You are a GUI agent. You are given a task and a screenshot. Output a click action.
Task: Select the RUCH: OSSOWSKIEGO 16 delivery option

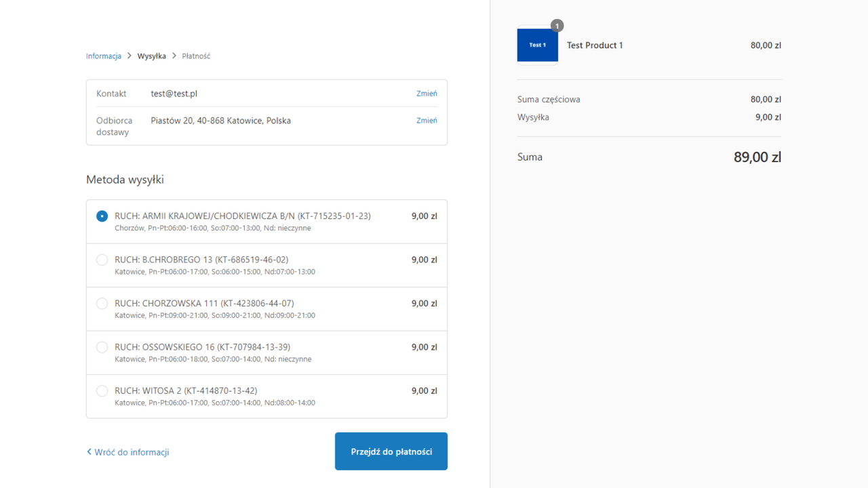click(x=102, y=346)
